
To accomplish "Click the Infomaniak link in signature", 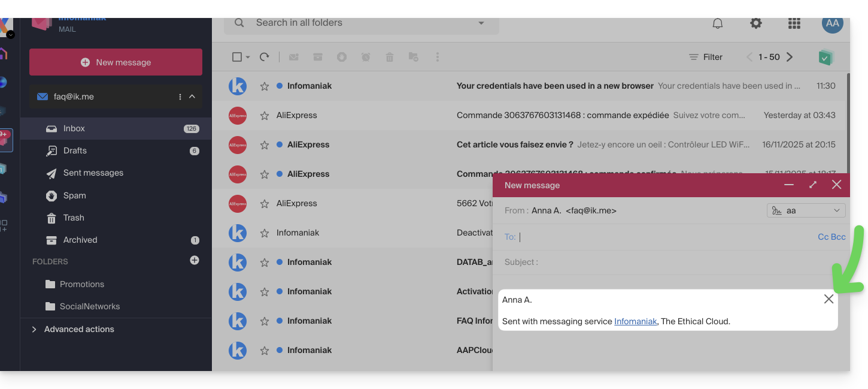I will (x=635, y=321).
